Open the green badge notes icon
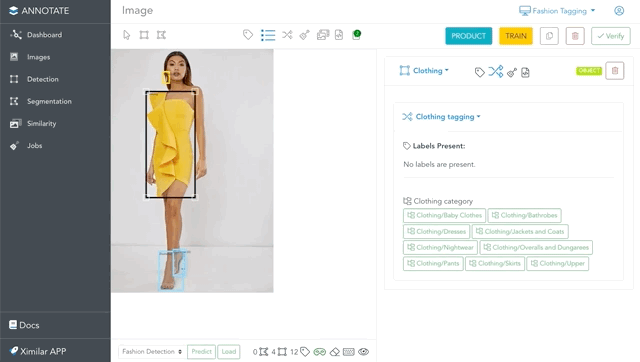This screenshot has height=362, width=640. (x=356, y=35)
